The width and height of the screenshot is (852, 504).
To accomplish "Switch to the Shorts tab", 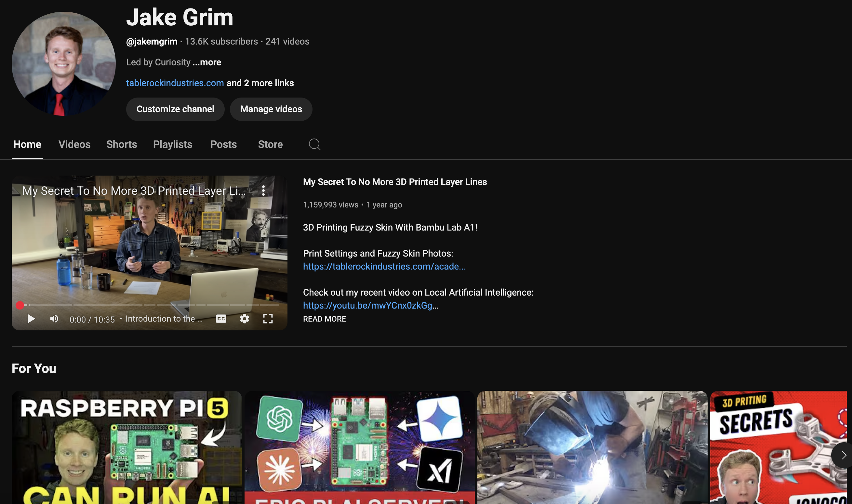I will coord(122,144).
